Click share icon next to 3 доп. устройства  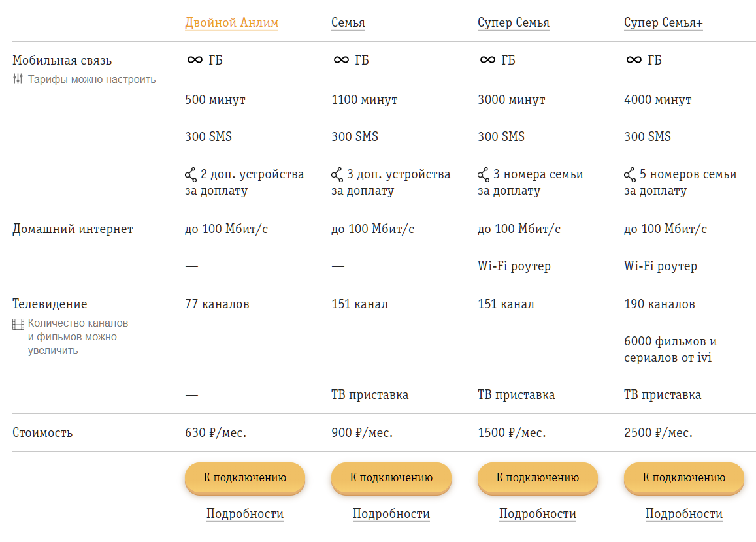pos(337,174)
